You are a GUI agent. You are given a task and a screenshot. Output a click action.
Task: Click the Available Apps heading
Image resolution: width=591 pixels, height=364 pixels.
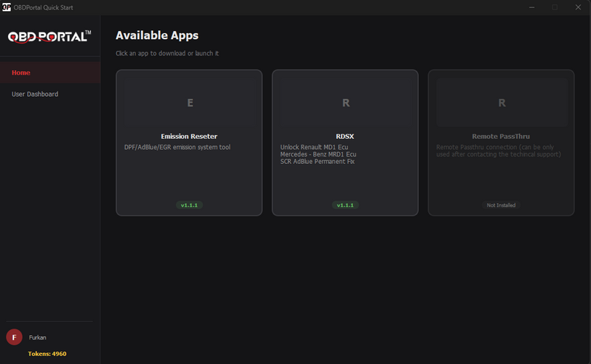point(157,35)
